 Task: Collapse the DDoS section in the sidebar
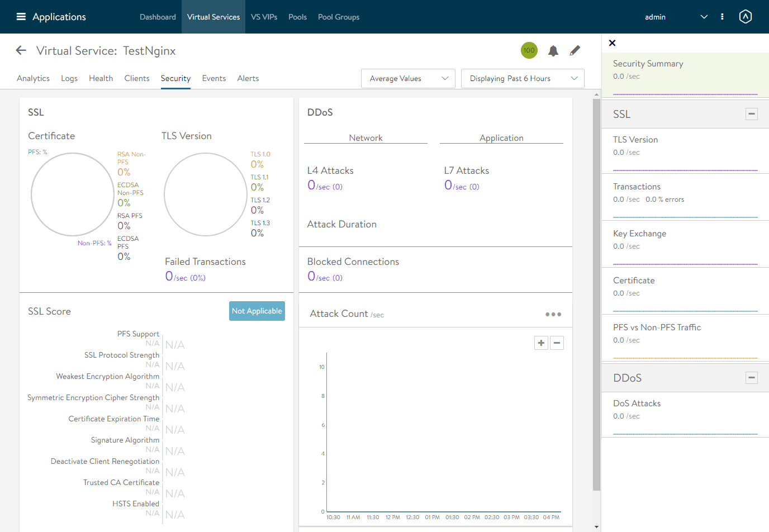tap(751, 378)
